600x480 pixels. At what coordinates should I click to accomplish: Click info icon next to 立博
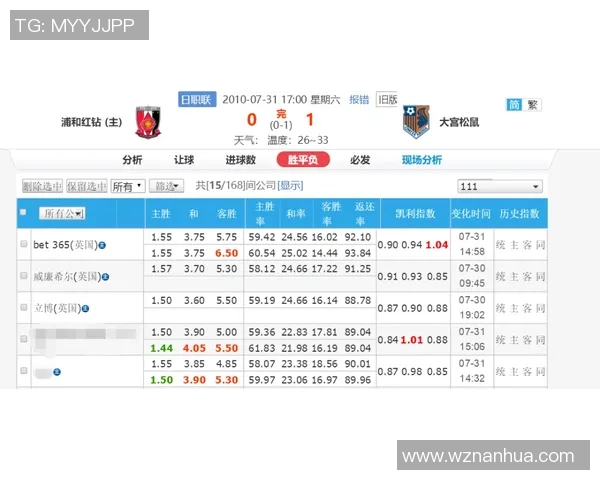tap(87, 308)
